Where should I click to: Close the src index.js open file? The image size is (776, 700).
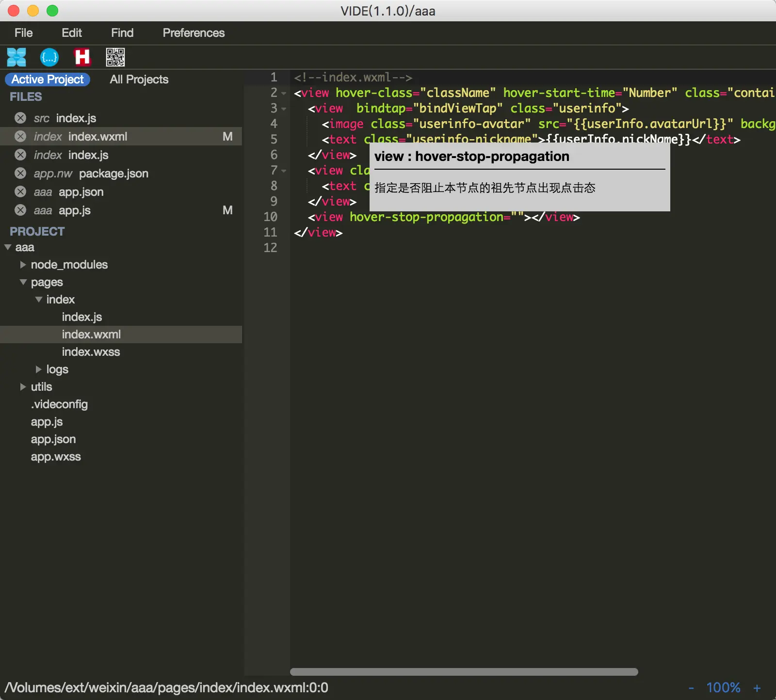[x=20, y=118]
